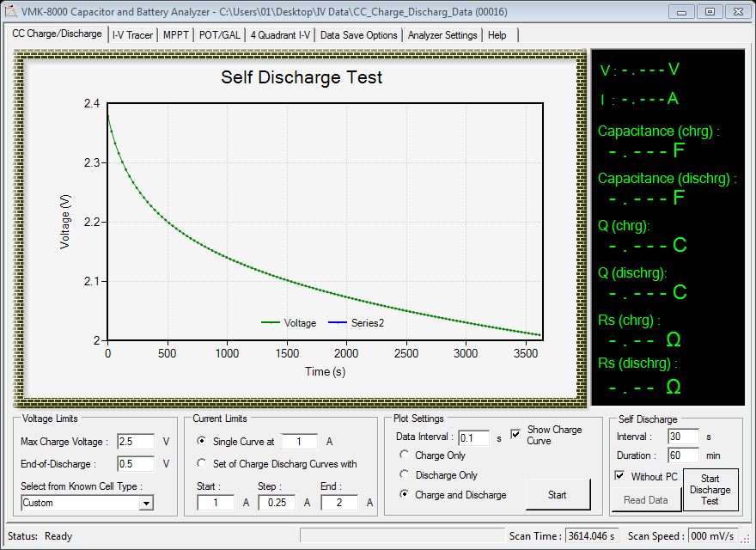Choose the Charge Only radio option
The height and width of the screenshot is (550, 756).
point(404,455)
